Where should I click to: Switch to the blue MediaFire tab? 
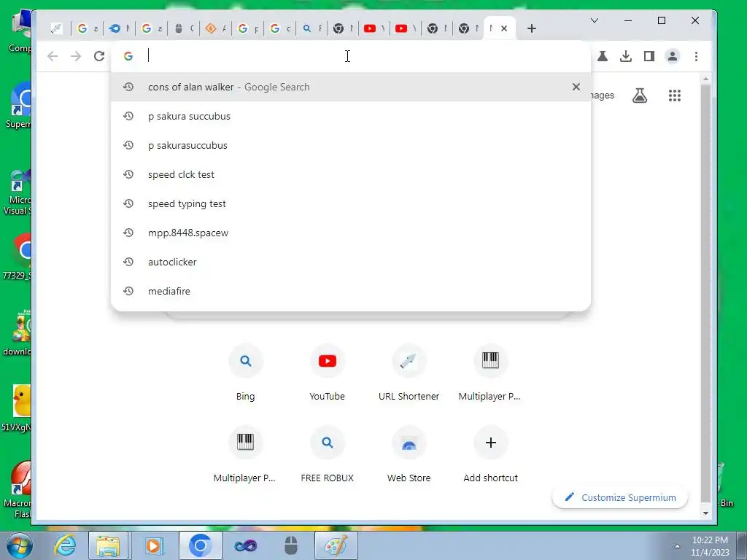click(x=119, y=28)
